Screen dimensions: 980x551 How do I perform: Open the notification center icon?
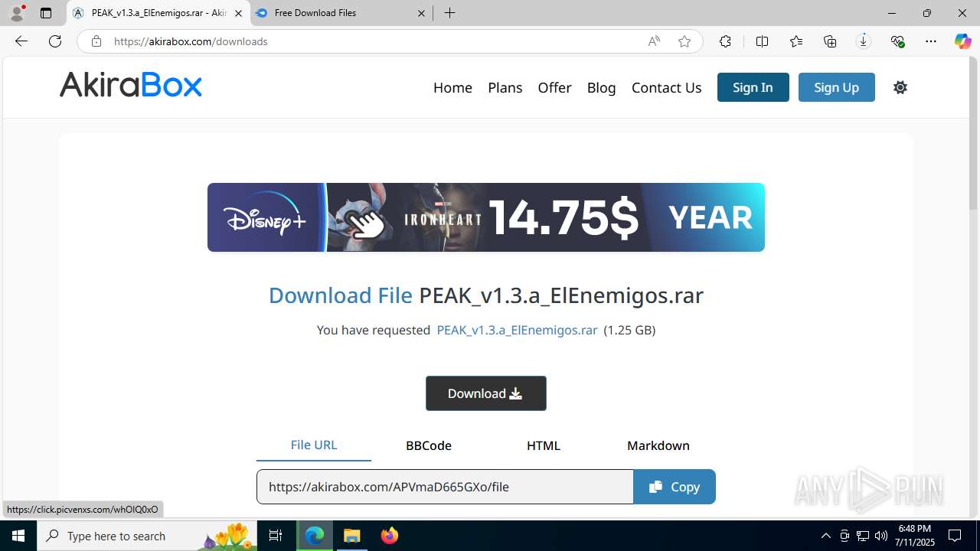click(x=955, y=536)
